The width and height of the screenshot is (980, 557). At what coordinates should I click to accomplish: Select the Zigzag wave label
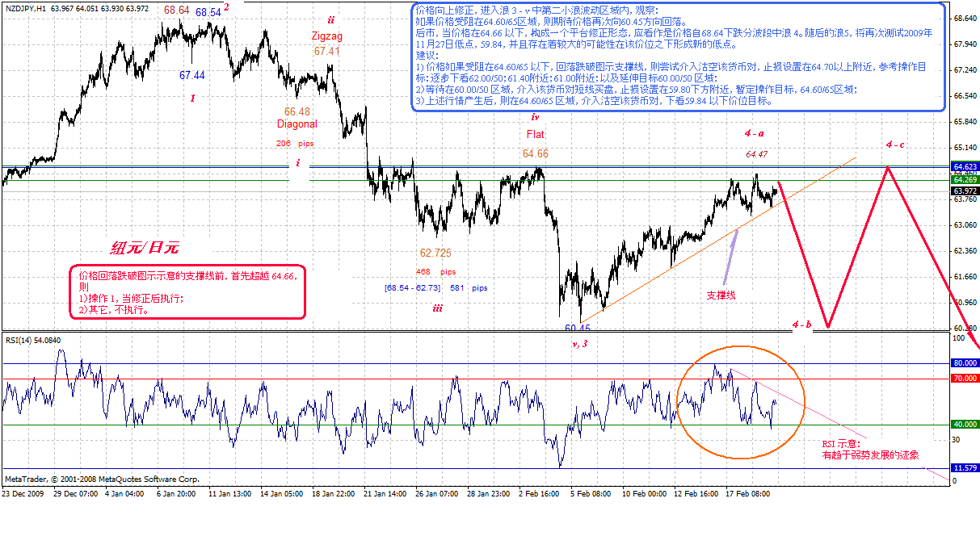(328, 36)
